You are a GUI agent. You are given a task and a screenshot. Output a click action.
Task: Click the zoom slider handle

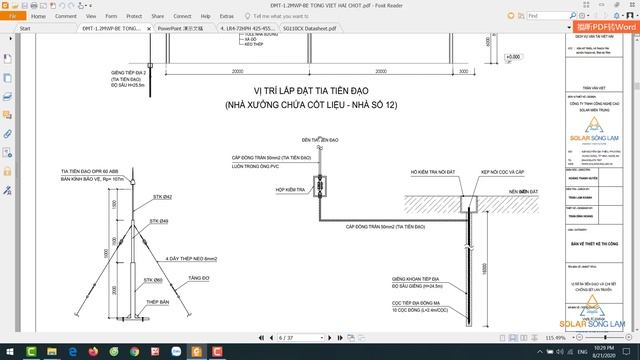pos(605,338)
